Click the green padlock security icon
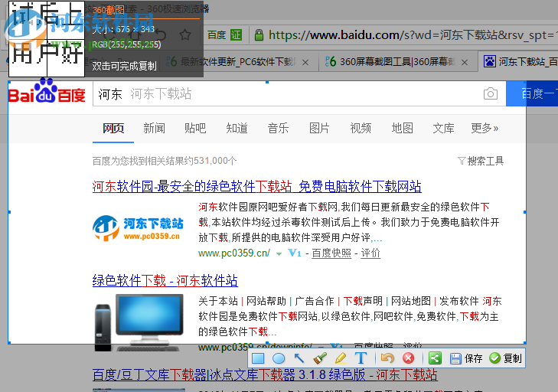The height and width of the screenshot is (392, 558). coord(259,35)
